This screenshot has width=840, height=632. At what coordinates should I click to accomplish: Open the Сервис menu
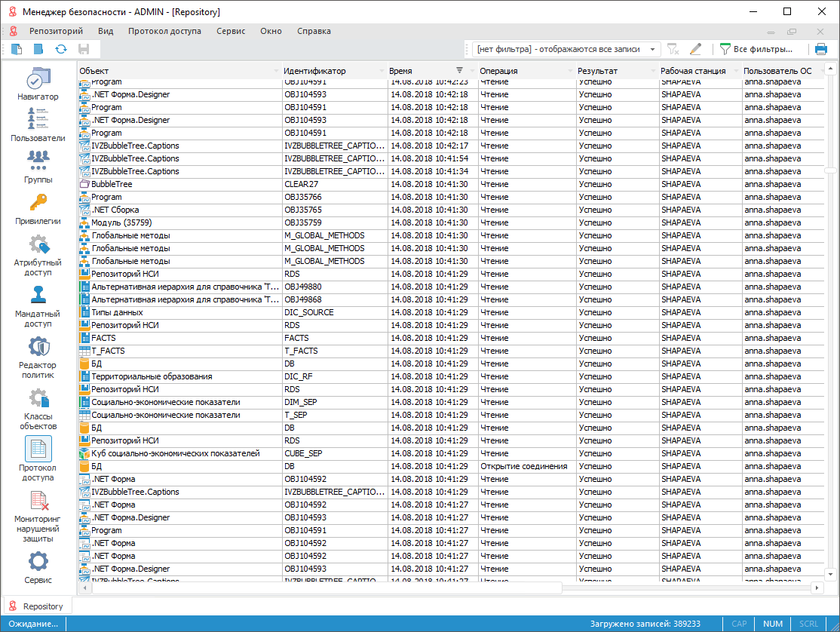tap(231, 31)
